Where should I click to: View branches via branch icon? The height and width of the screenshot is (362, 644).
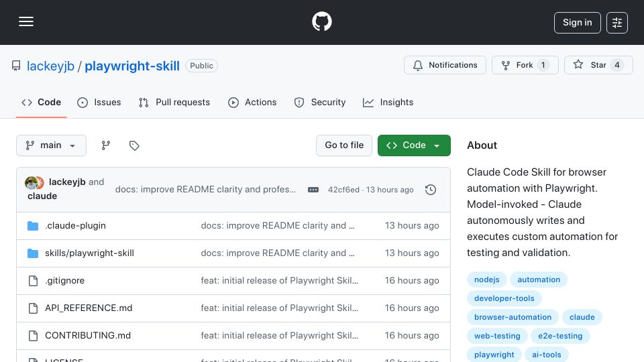(106, 145)
